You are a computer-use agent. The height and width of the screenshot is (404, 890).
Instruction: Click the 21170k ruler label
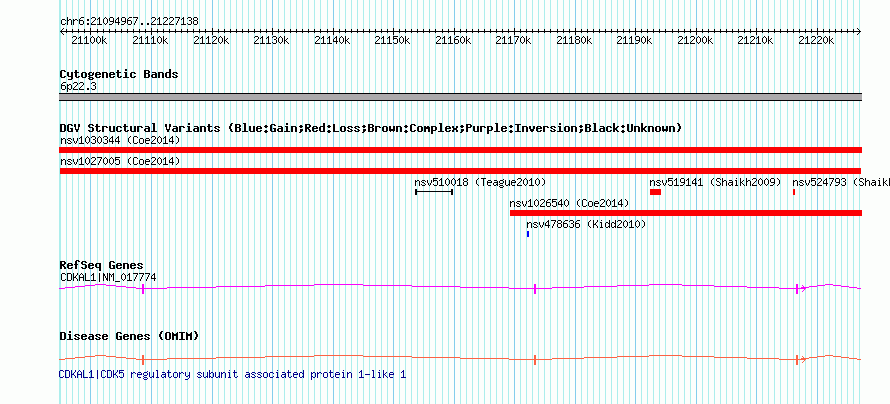coord(513,40)
